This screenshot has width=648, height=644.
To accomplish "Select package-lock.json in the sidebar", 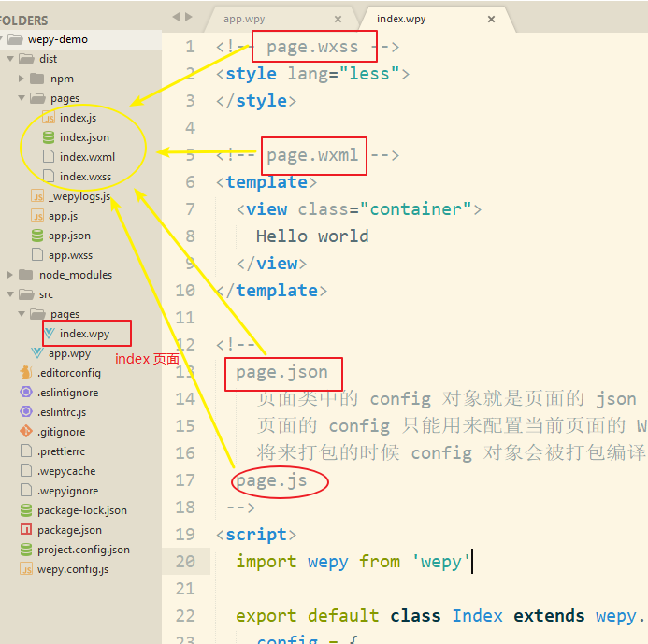I will pos(82,510).
